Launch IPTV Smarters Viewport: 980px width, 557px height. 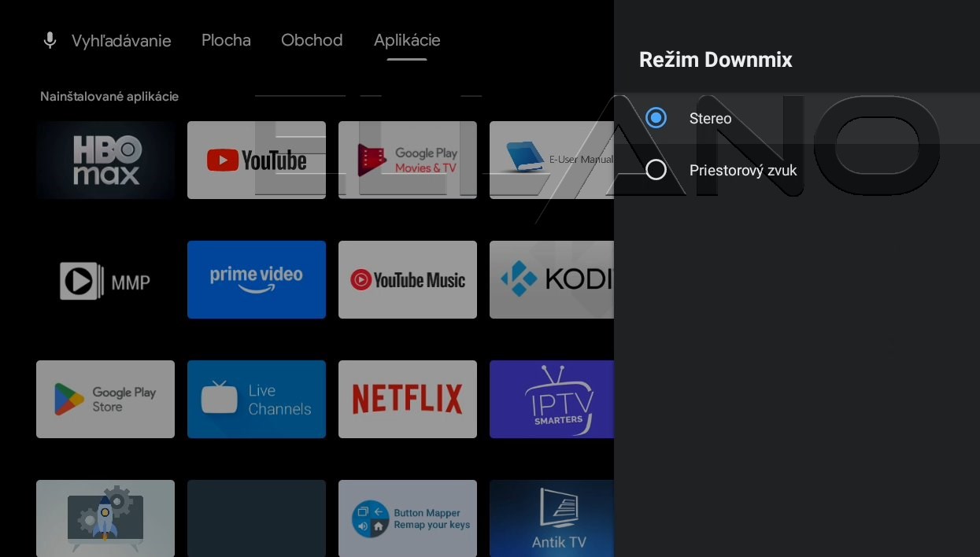click(x=551, y=399)
